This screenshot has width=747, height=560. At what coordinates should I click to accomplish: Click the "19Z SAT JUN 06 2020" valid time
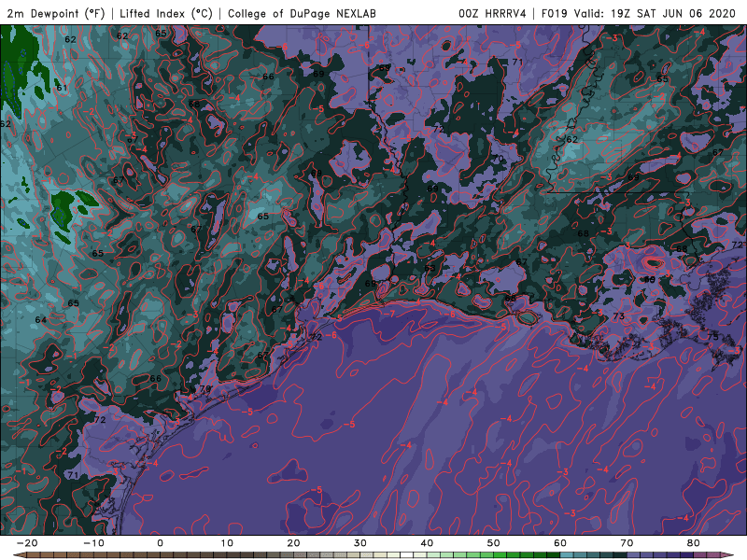[673, 13]
